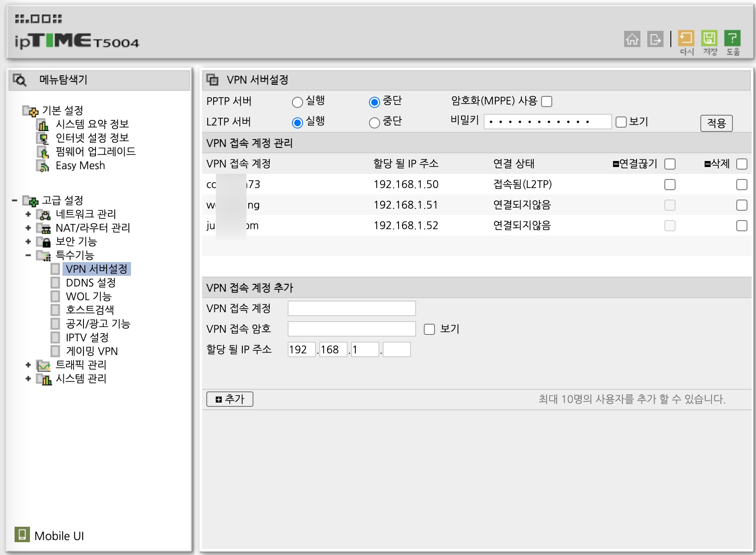
Task: Click the VPN 서버설정 panel title icon
Action: tap(212, 80)
